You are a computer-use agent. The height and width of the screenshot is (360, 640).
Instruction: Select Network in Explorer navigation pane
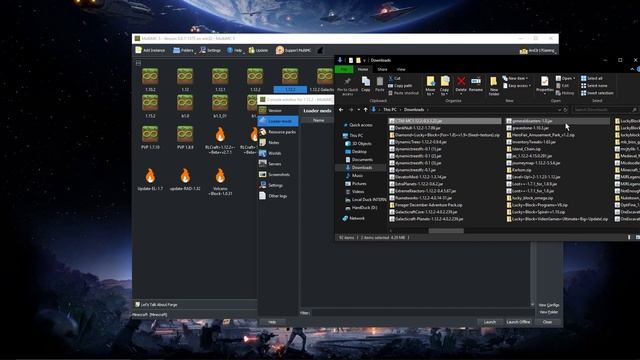353,218
